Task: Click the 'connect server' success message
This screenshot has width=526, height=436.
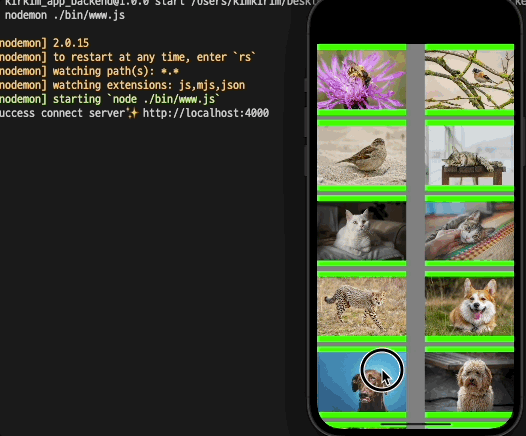Action: (x=134, y=113)
